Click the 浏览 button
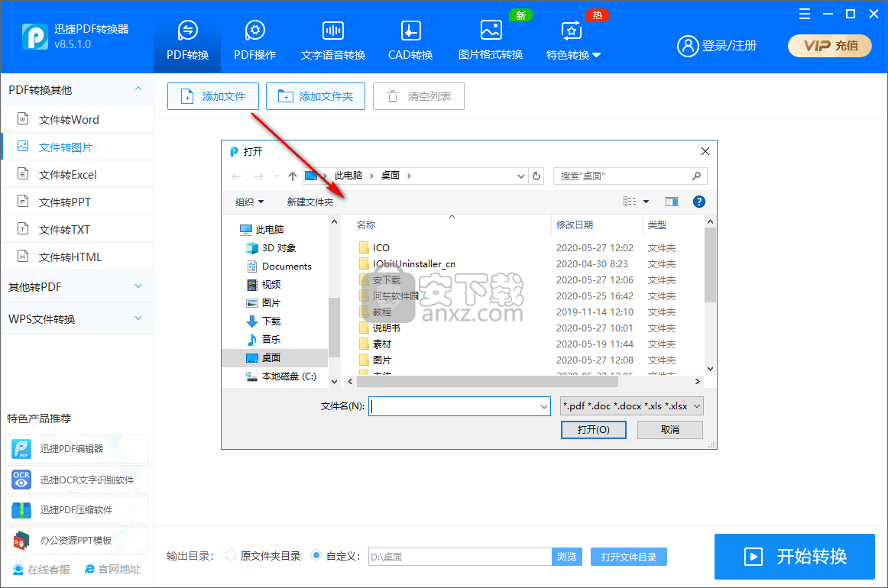Viewport: 888px width, 588px height. (x=567, y=557)
